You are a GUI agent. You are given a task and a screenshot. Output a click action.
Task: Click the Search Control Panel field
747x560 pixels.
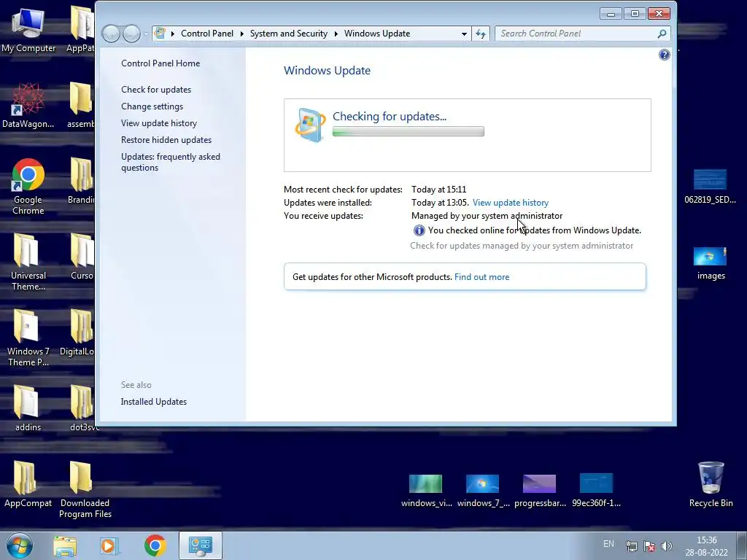pyautogui.click(x=576, y=34)
